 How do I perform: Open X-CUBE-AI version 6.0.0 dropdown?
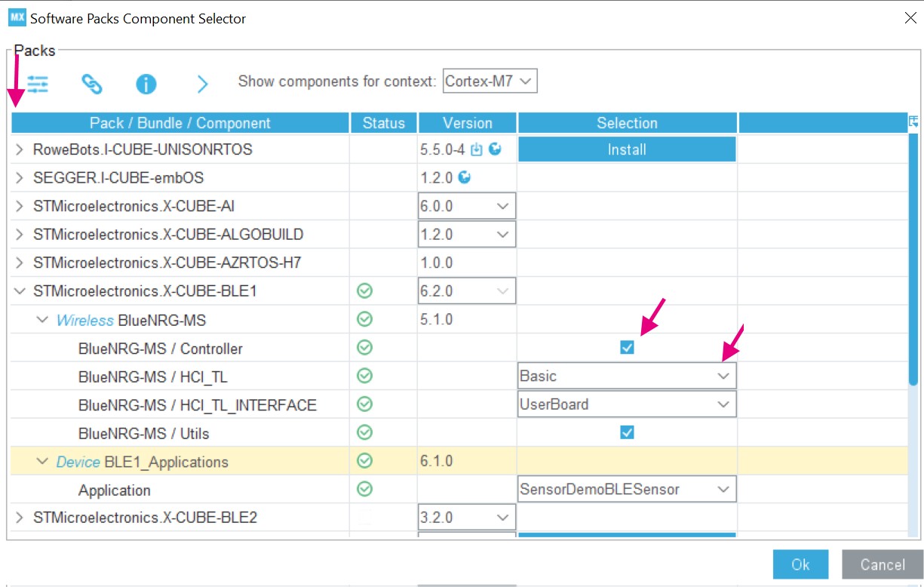click(467, 206)
